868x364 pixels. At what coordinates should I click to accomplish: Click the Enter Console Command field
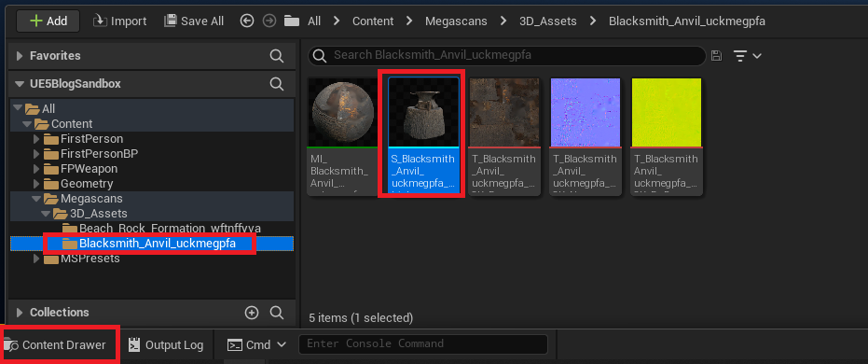(423, 344)
